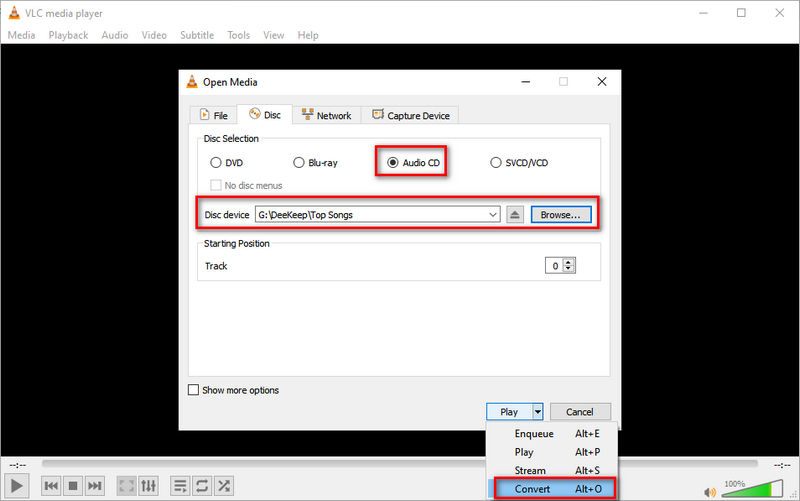The width and height of the screenshot is (800, 501).
Task: Toggle fullscreen video mode icon
Action: tap(127, 486)
